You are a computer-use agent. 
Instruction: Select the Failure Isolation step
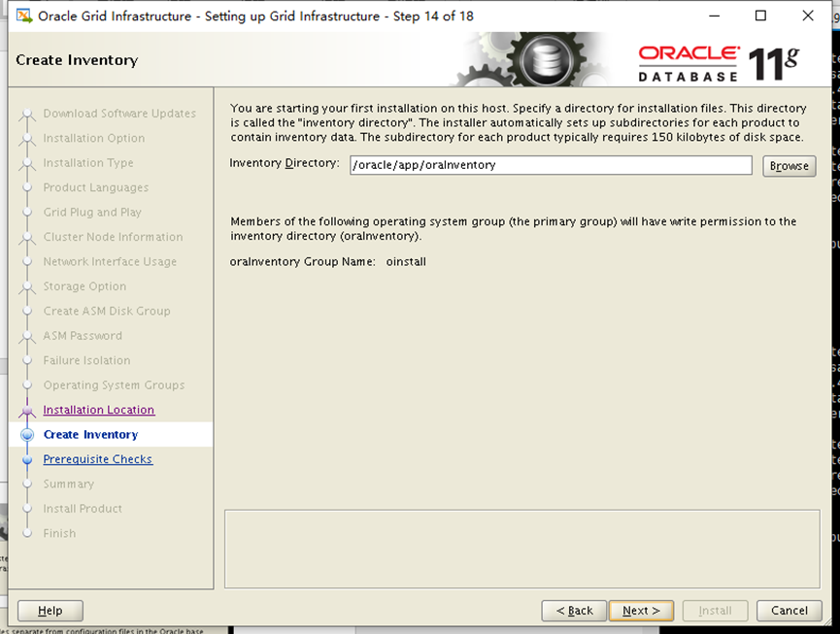tap(86, 360)
